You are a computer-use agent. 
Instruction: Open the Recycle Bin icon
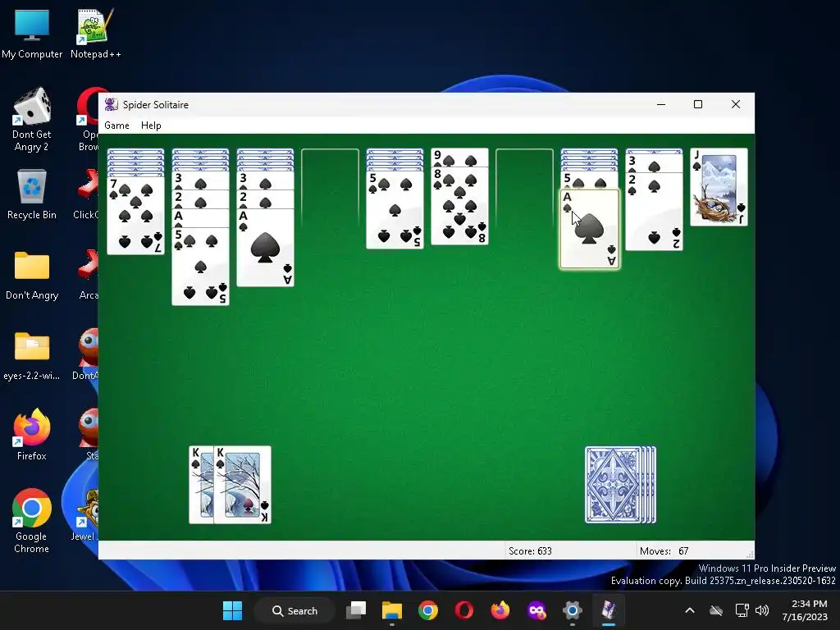pos(32,194)
